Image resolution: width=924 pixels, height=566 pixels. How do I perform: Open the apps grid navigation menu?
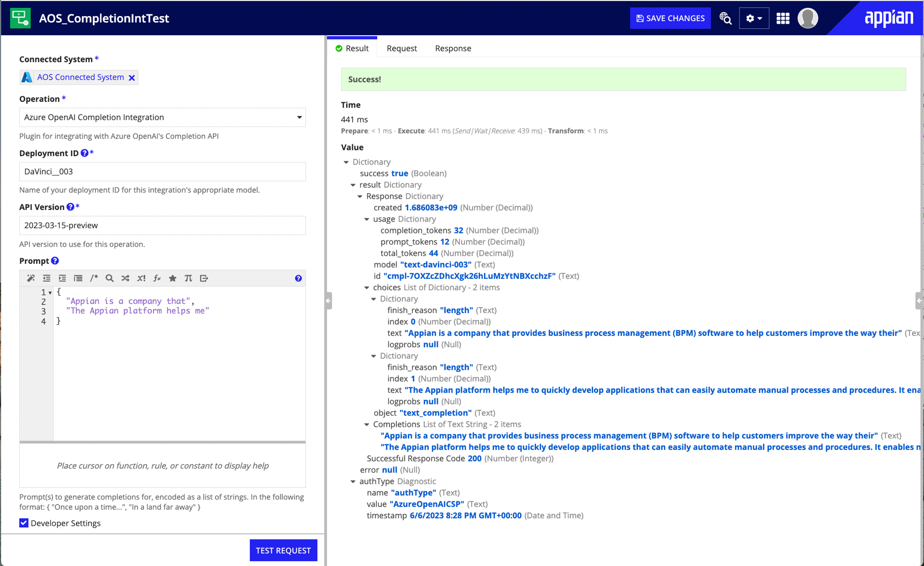pyautogui.click(x=783, y=18)
